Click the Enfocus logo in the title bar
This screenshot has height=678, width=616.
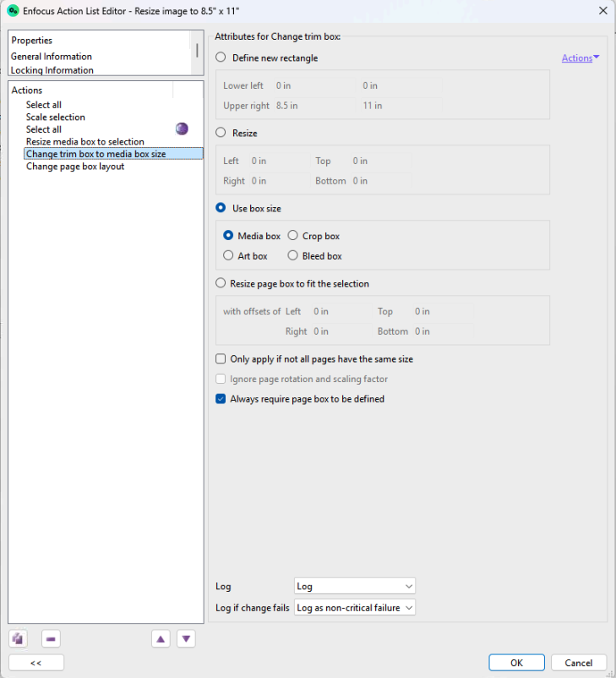pos(13,10)
